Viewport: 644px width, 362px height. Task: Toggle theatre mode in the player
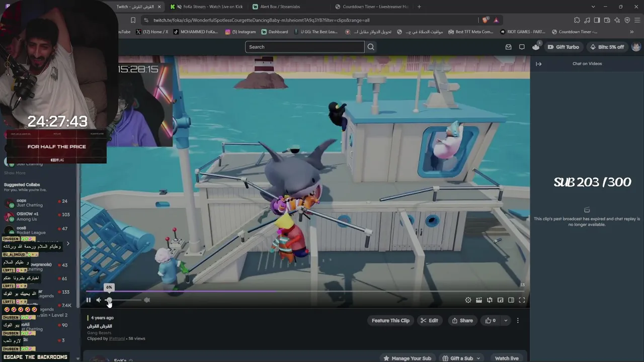(x=511, y=300)
